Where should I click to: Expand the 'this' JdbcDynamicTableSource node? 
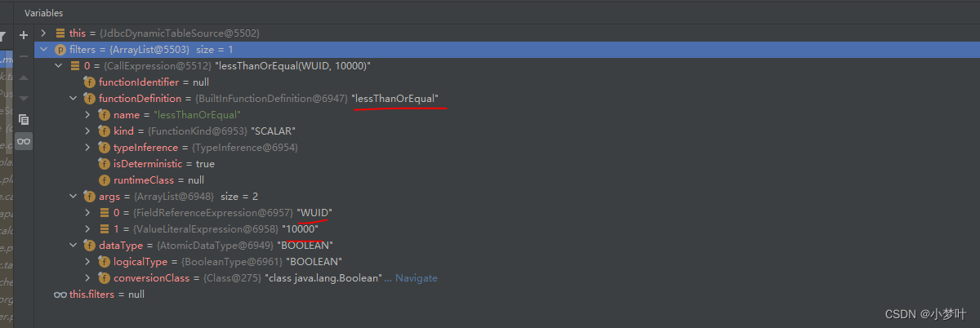coord(44,33)
